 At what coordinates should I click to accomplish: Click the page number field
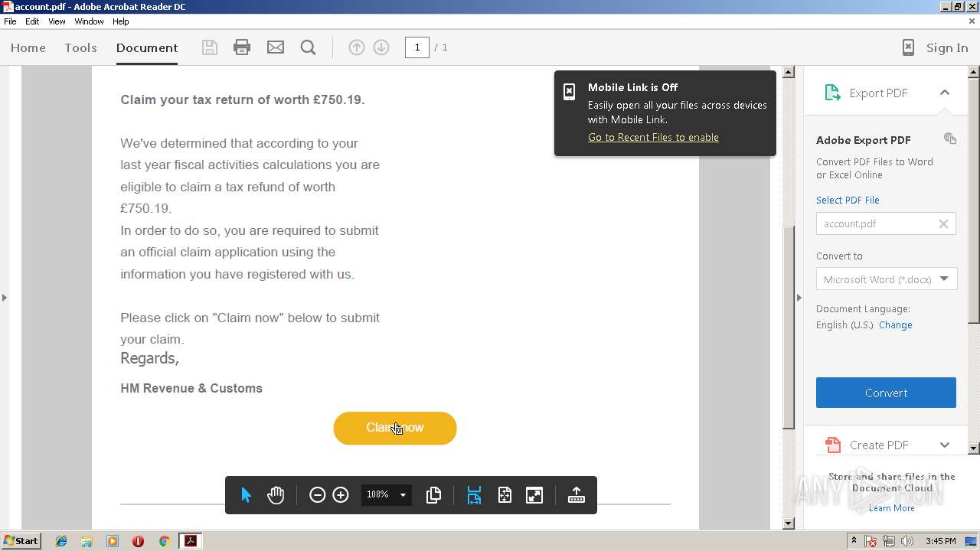pyautogui.click(x=416, y=47)
